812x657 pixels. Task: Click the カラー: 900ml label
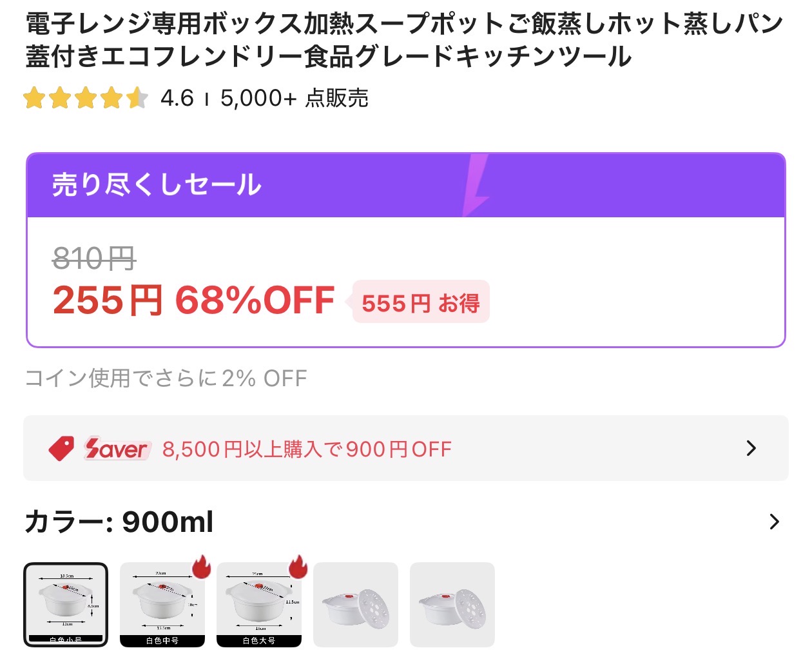[x=119, y=522]
